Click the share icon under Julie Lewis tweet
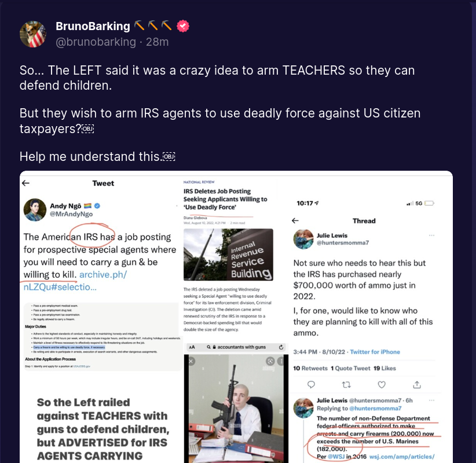The image size is (476, 463). pos(417,385)
